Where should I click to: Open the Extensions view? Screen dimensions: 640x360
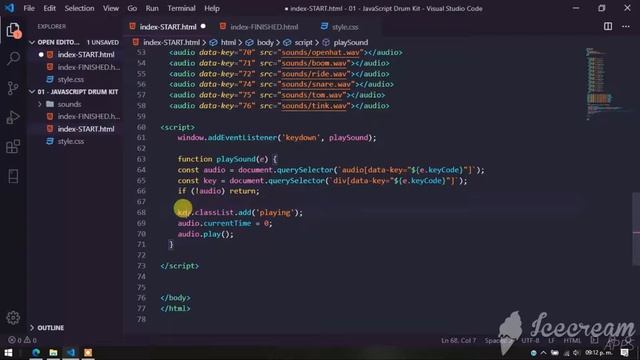tap(13, 146)
